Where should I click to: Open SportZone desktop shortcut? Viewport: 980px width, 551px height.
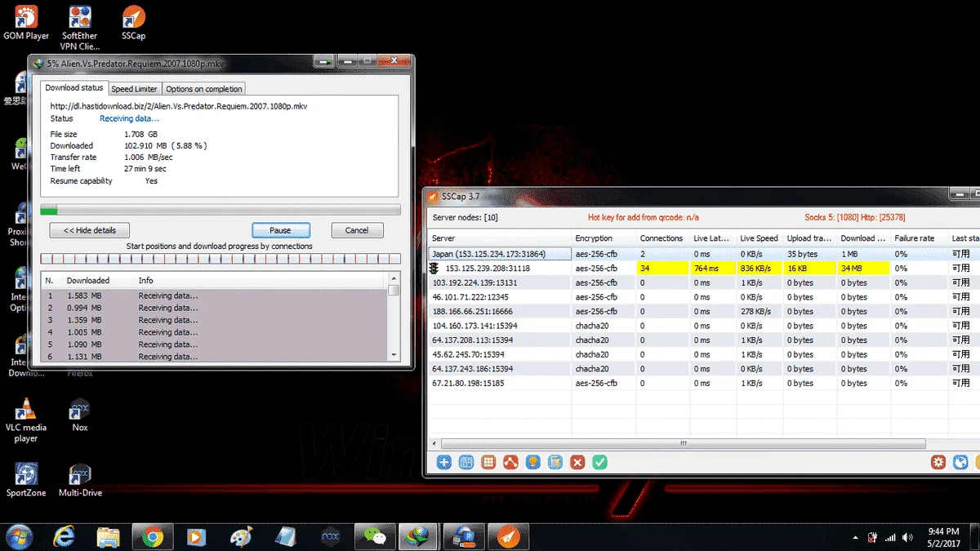tap(26, 480)
